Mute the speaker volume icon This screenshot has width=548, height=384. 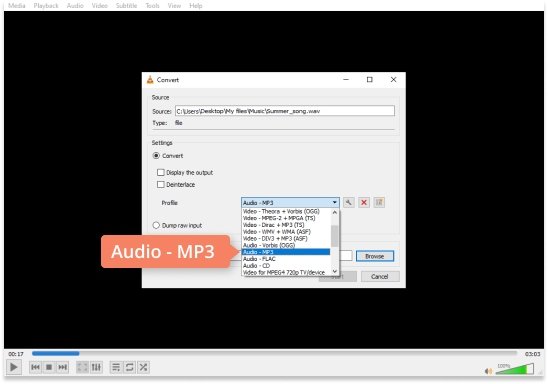(488, 371)
